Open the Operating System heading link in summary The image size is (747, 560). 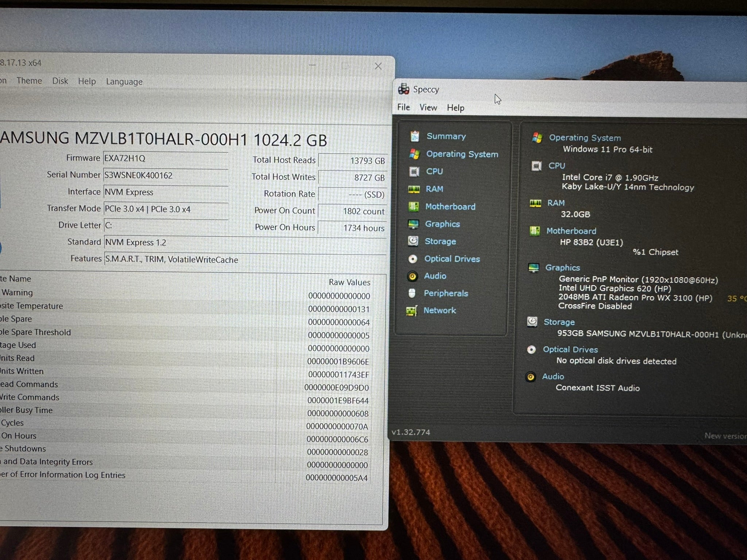coord(585,138)
